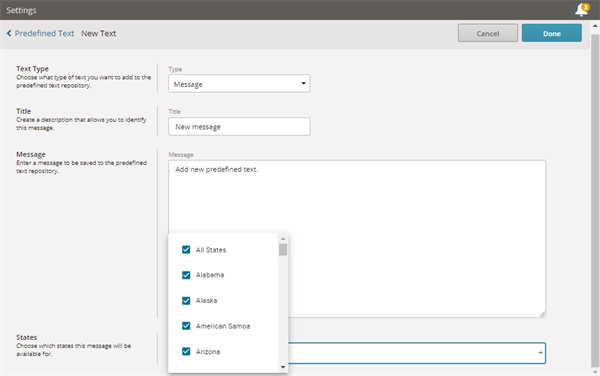Grab the Message box resize handle

pos(543,314)
